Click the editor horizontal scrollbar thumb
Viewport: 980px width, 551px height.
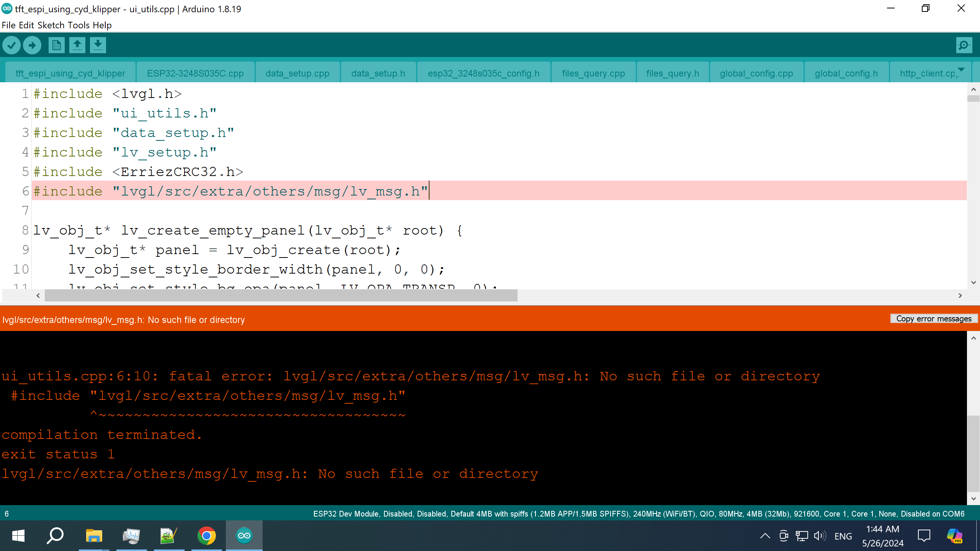pyautogui.click(x=281, y=295)
